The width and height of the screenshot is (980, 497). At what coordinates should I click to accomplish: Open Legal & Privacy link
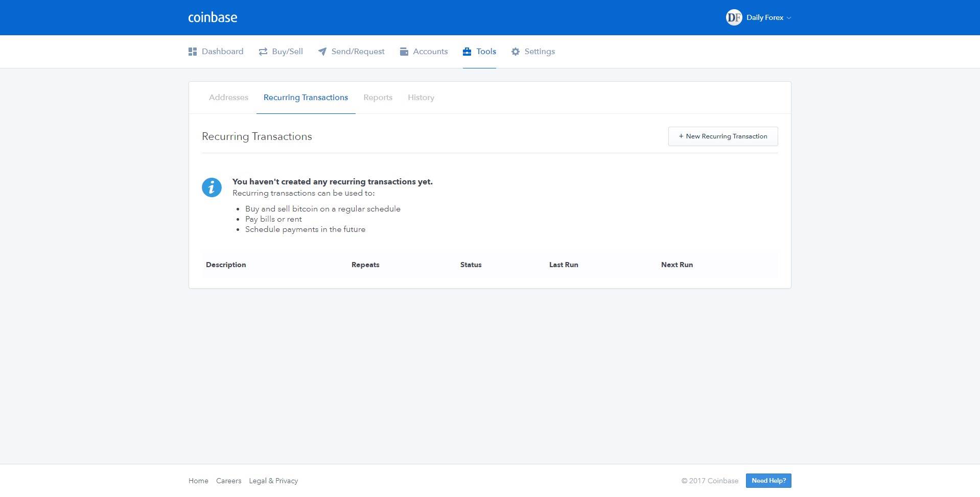[273, 481]
